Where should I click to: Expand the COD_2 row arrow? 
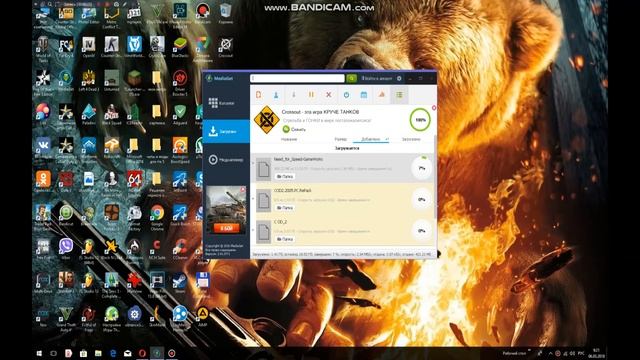click(x=253, y=230)
